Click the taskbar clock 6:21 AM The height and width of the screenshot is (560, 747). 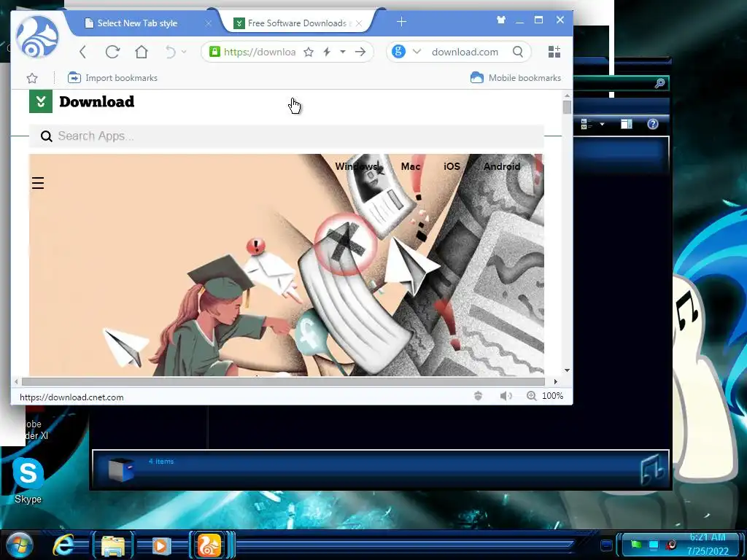(x=708, y=537)
